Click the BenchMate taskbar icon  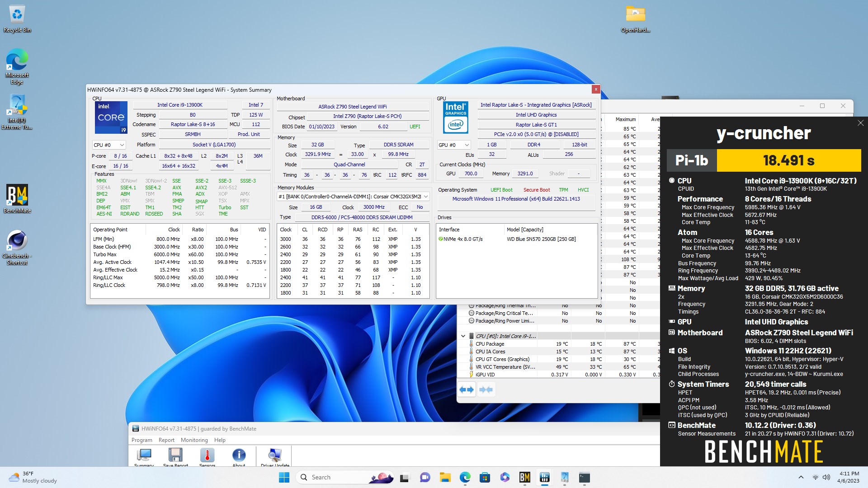tap(524, 477)
